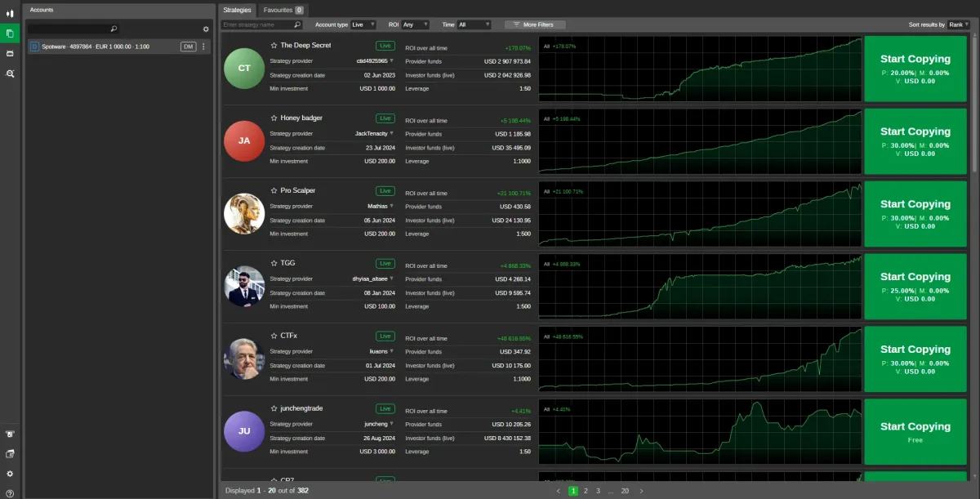Go to page 2 of results
Viewport: 980px width, 499px height.
[586, 491]
